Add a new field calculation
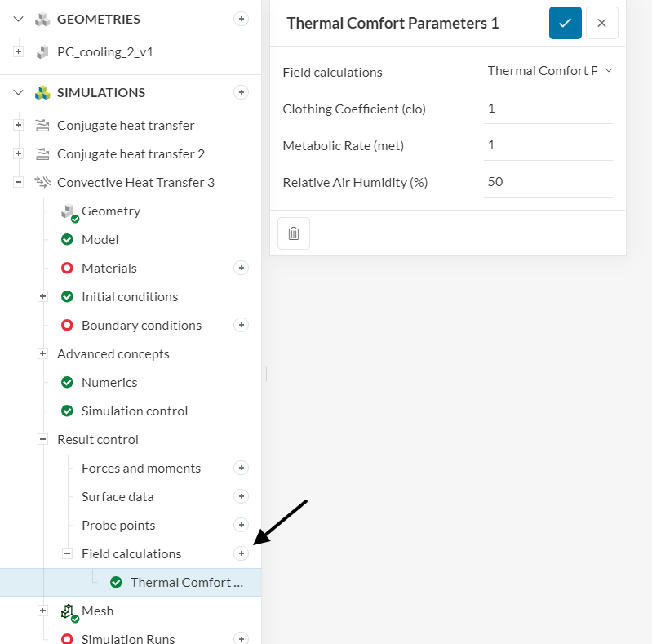Viewport: 652px width, 644px height. (241, 553)
